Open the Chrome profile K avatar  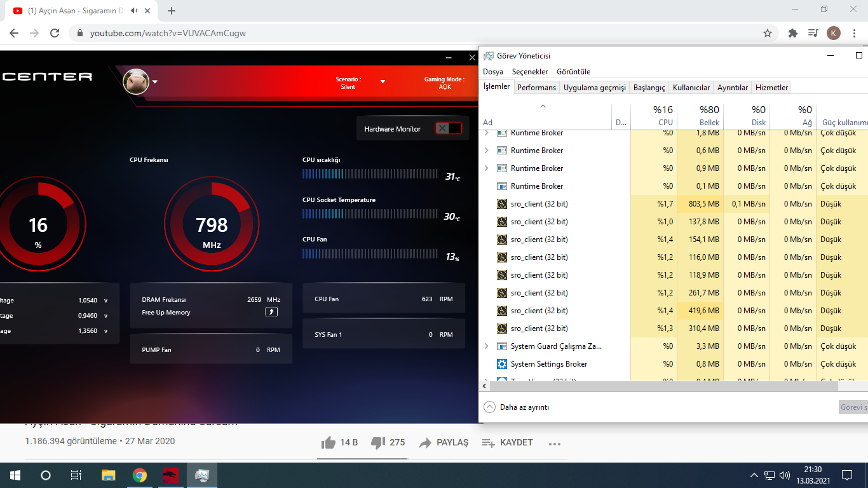(833, 33)
